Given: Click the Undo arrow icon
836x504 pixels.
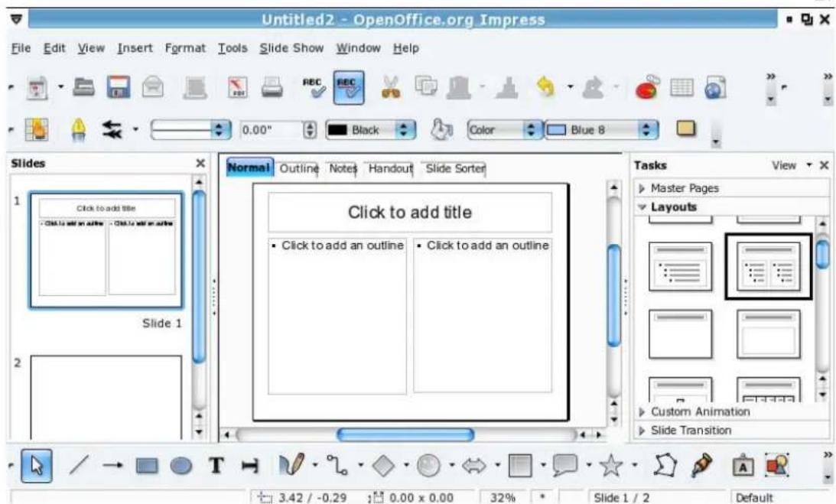Looking at the screenshot, I should (545, 87).
